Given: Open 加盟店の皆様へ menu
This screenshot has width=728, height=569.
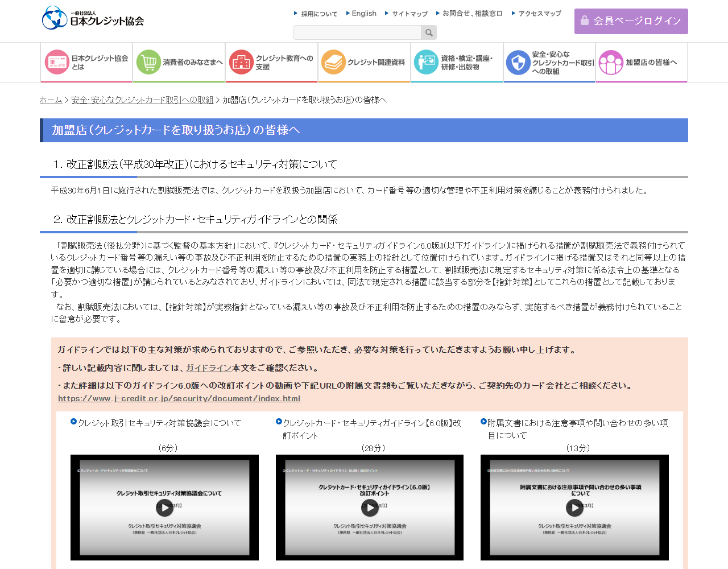Looking at the screenshot, I should pos(642,63).
